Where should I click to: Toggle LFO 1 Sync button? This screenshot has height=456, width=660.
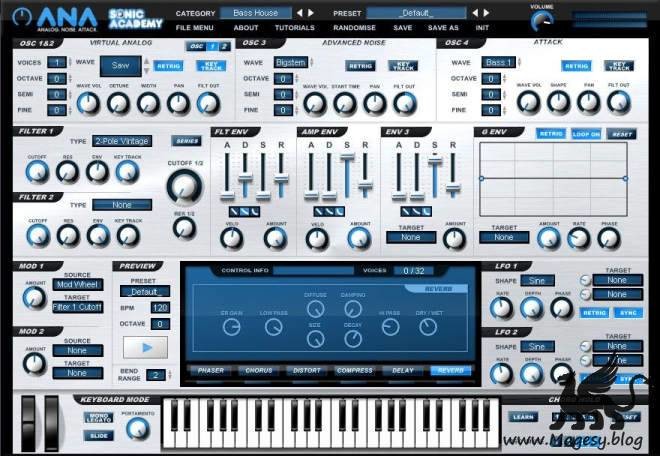[x=628, y=313]
